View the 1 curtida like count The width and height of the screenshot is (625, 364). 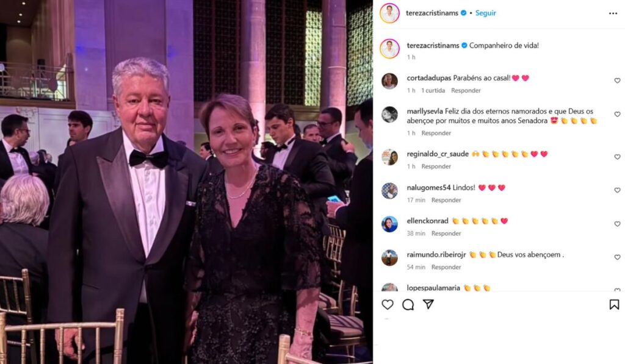[433, 90]
